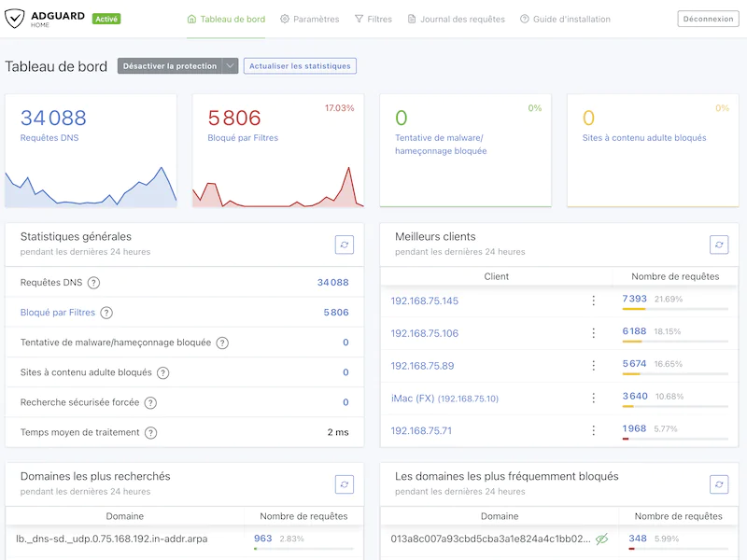The width and height of the screenshot is (747, 560).
Task: Refresh the Domaines les plus recherchés panel
Action: click(x=345, y=484)
